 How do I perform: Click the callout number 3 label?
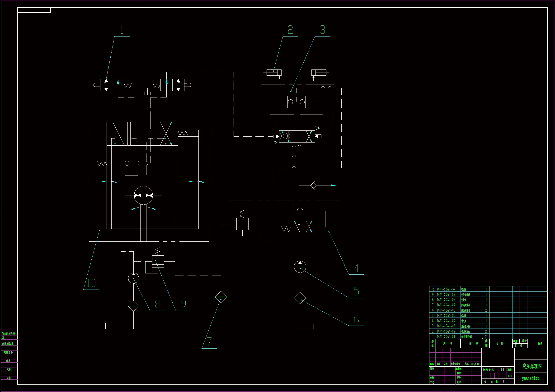[322, 30]
